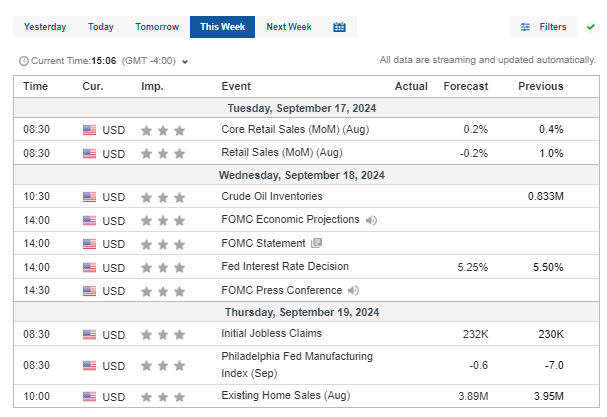
Task: Open Philadelphia Fed Manufacturing Index event
Action: point(296,363)
